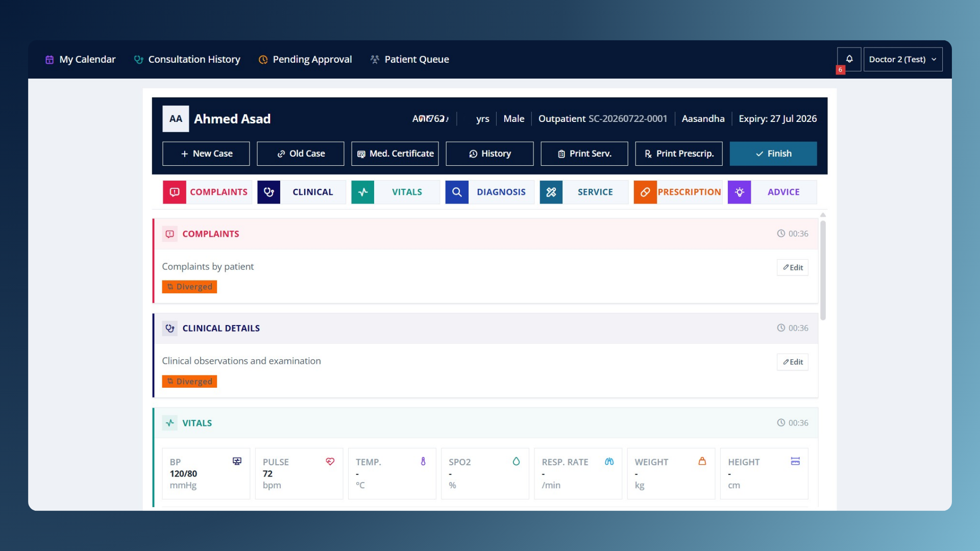Finish the consultation
The height and width of the screenshot is (551, 980).
pos(773,154)
